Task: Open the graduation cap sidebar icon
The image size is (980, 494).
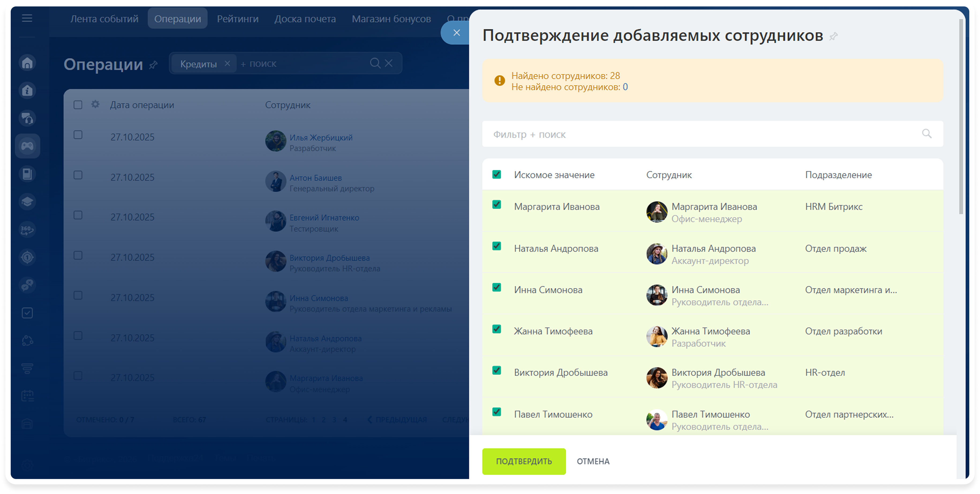Action: click(27, 202)
